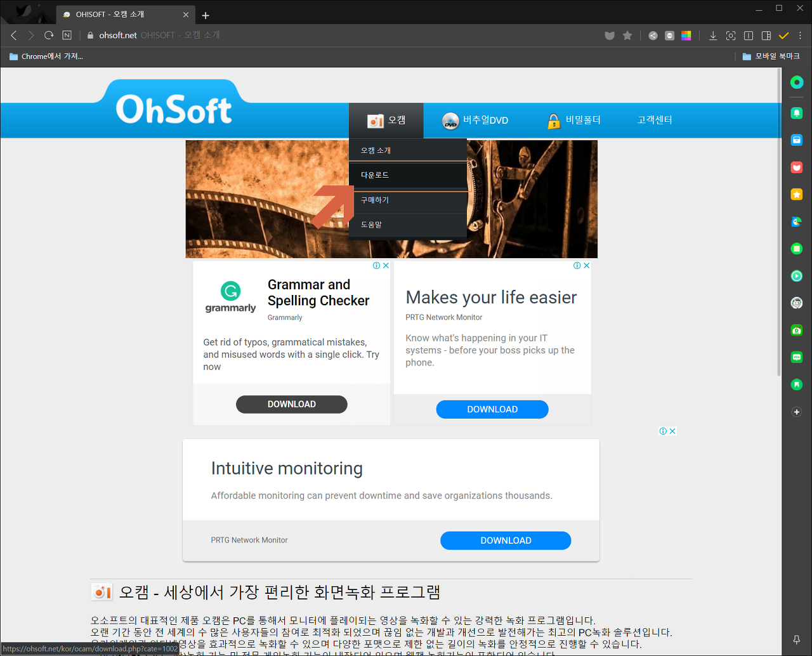Click the shield icon in the address bar
The width and height of the screenshot is (812, 656).
(610, 36)
